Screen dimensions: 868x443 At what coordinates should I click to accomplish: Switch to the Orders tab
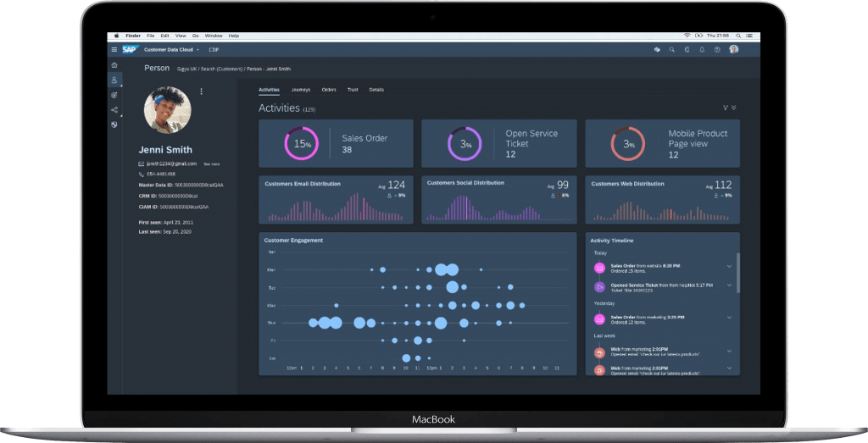click(x=329, y=89)
